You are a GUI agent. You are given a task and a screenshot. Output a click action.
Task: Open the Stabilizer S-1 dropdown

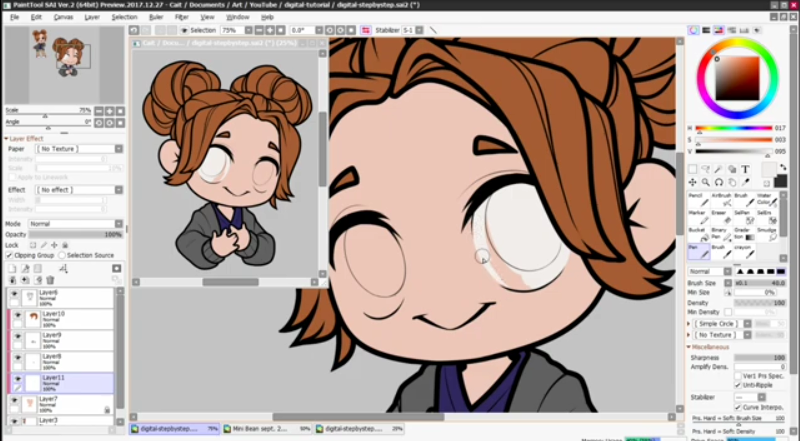click(x=419, y=31)
